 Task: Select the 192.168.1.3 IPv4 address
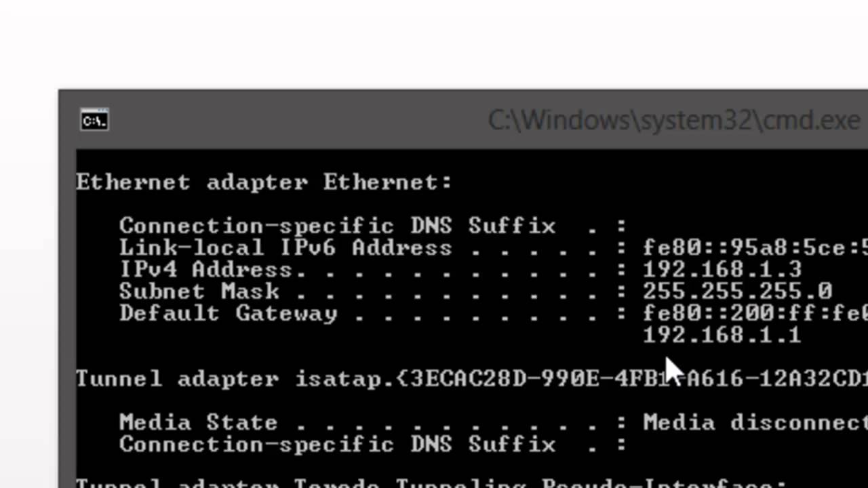point(722,270)
